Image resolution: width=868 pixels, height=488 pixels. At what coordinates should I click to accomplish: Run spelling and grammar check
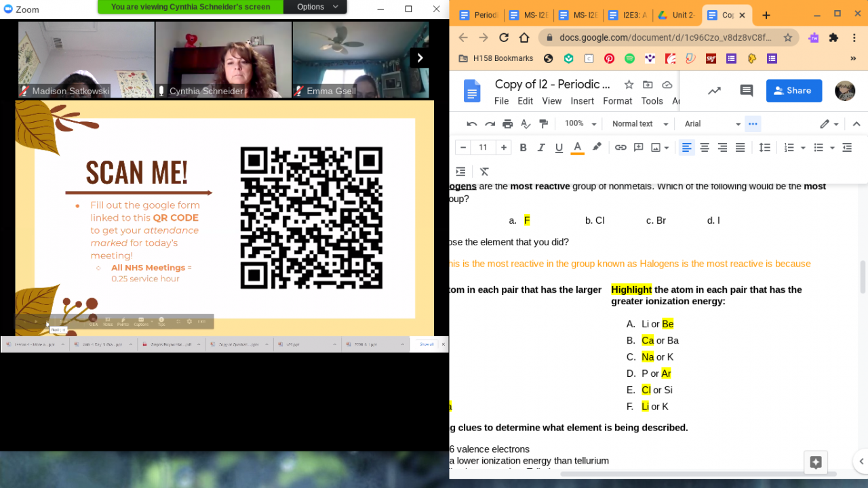pos(526,124)
